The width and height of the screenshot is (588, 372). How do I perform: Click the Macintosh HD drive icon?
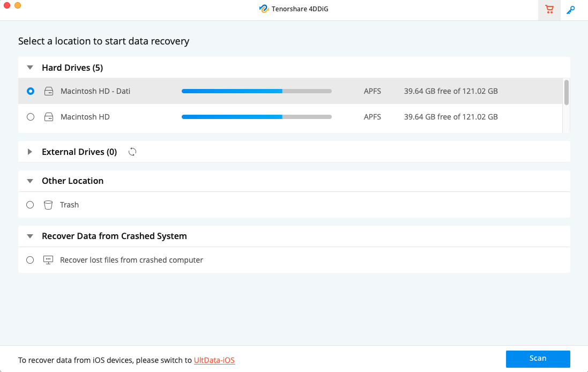tap(49, 117)
